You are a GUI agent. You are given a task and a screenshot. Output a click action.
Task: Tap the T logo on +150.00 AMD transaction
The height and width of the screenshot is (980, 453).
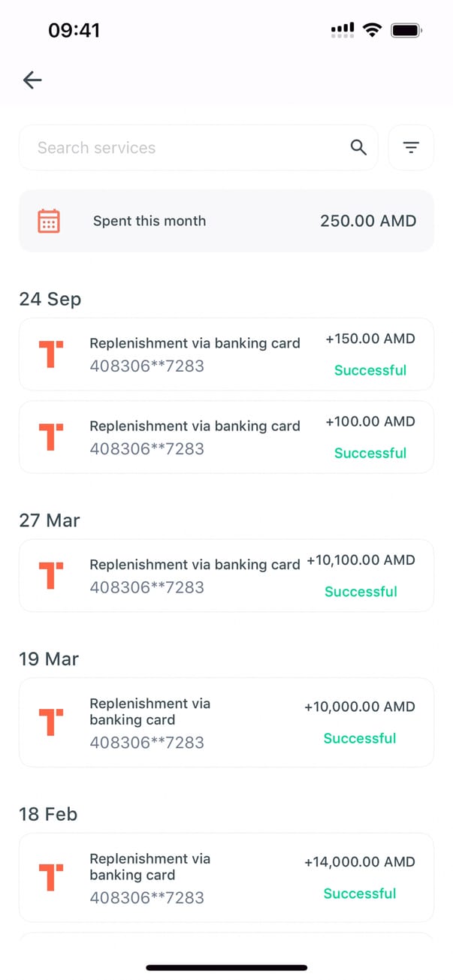[51, 354]
